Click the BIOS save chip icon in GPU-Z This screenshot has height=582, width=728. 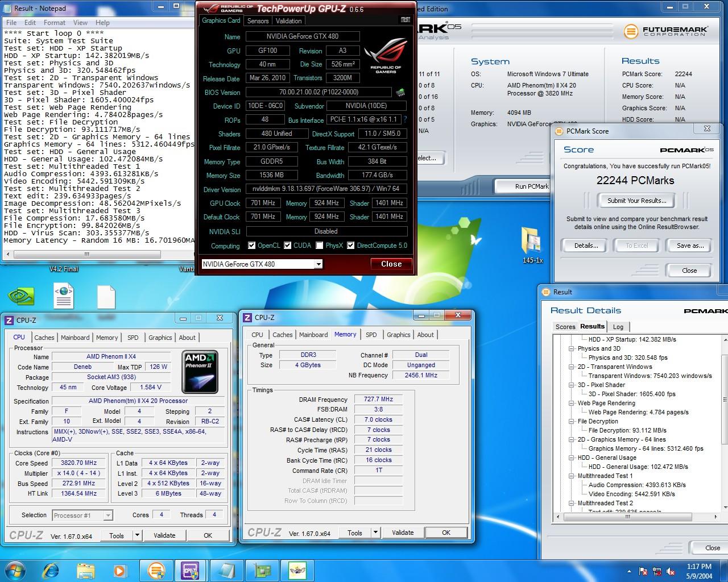400,92
